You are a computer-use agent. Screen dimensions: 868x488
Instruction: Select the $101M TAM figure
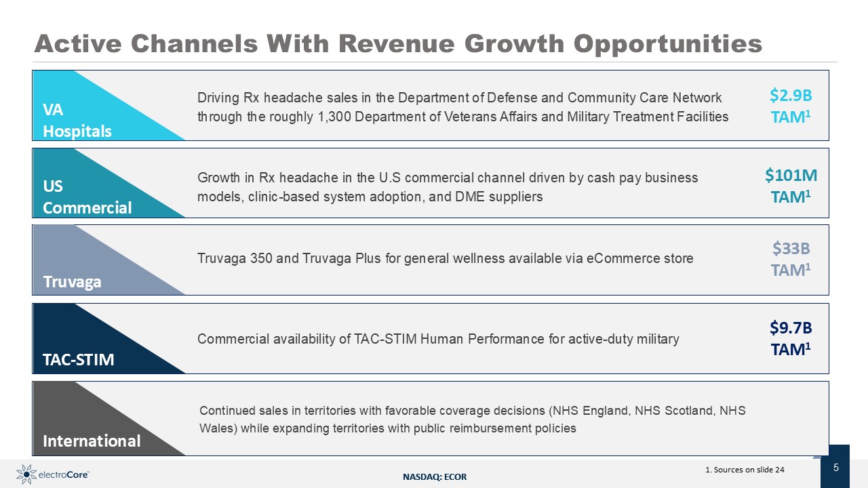tap(790, 184)
